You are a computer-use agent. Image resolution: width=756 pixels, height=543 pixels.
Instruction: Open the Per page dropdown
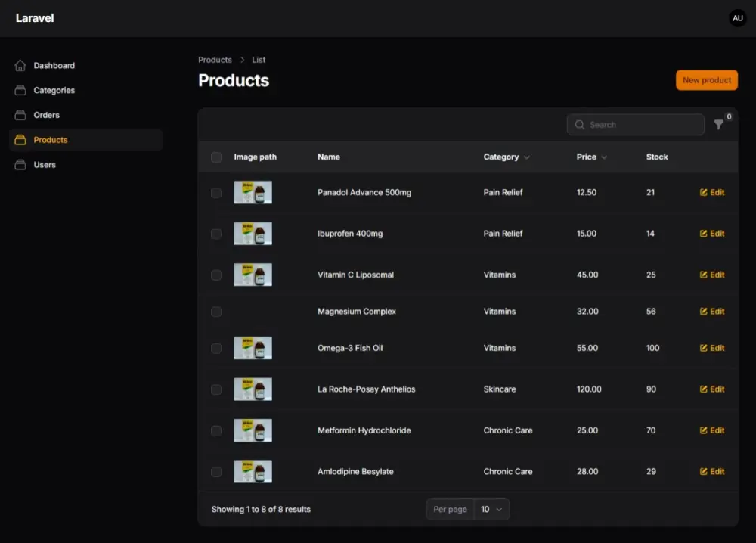point(491,510)
